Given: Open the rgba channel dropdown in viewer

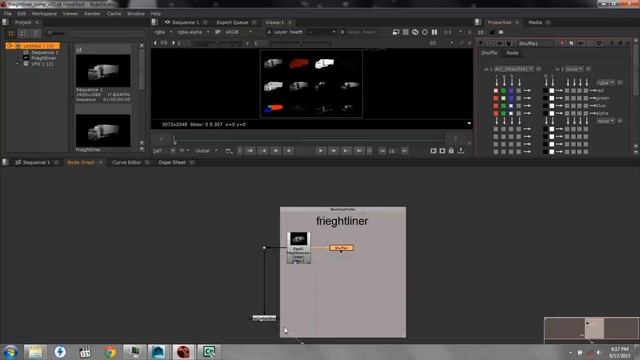Looking at the screenshot, I should (163, 32).
